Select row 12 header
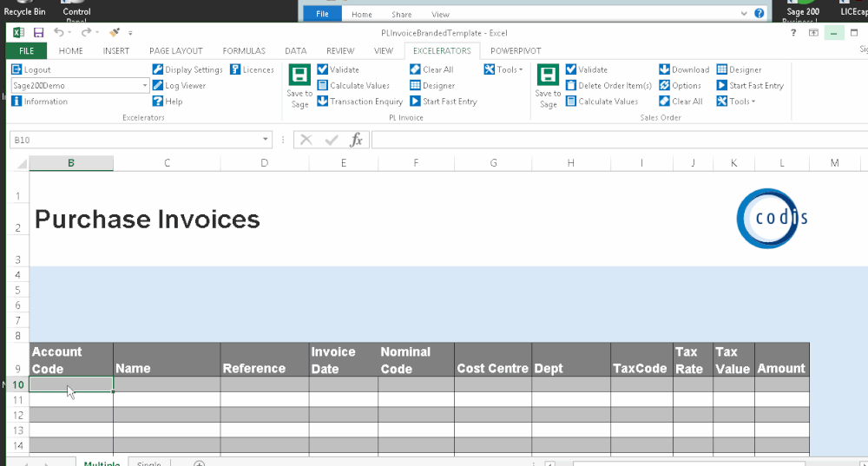This screenshot has width=868, height=466. tap(18, 415)
